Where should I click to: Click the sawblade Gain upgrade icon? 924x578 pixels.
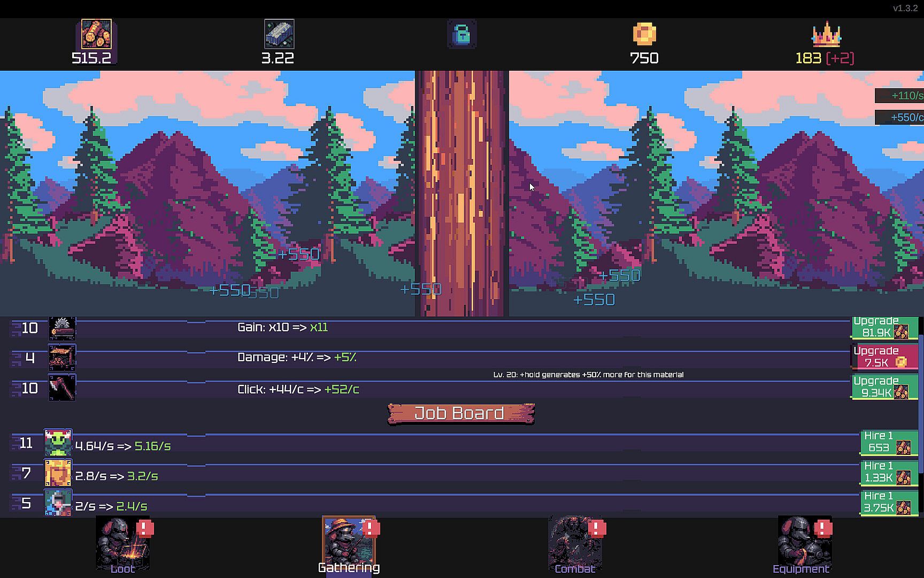[62, 328]
